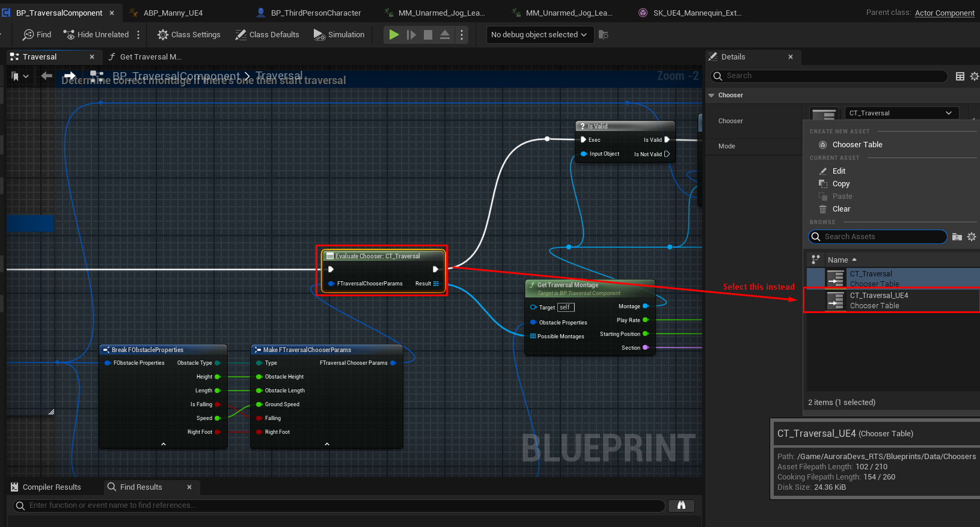Select the Is Valid node header
The image size is (980, 527).
pos(625,126)
